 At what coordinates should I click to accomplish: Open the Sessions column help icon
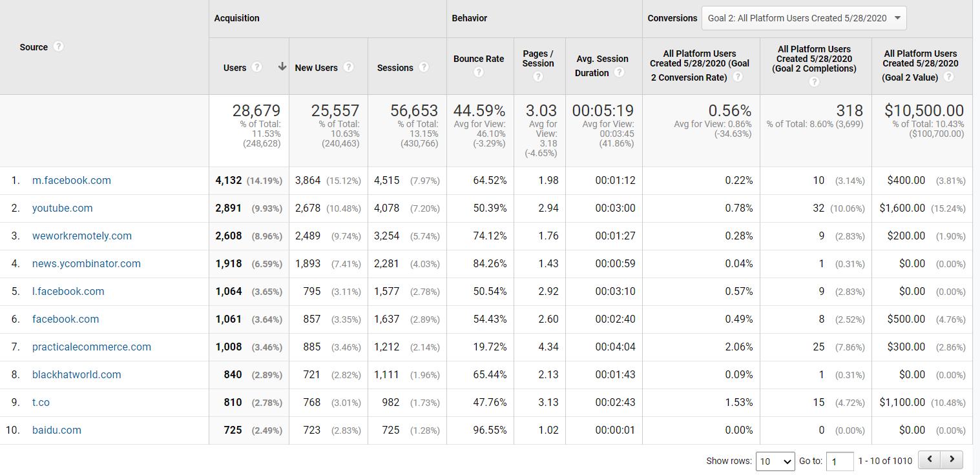(423, 68)
